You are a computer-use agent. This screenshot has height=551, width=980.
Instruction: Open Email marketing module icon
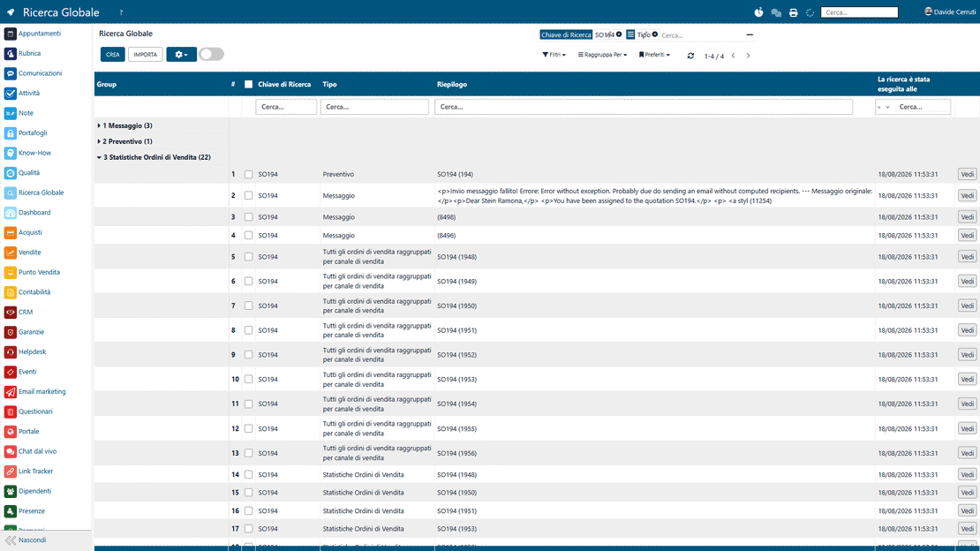(x=10, y=392)
